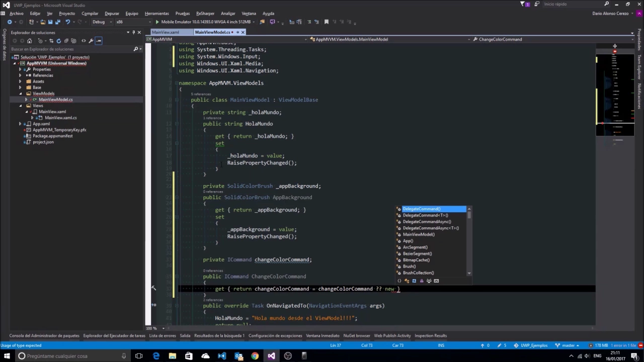Screen dimensions: 644x362
Task: Expand the Properties node in Solution Explorer
Action: pyautogui.click(x=21, y=69)
